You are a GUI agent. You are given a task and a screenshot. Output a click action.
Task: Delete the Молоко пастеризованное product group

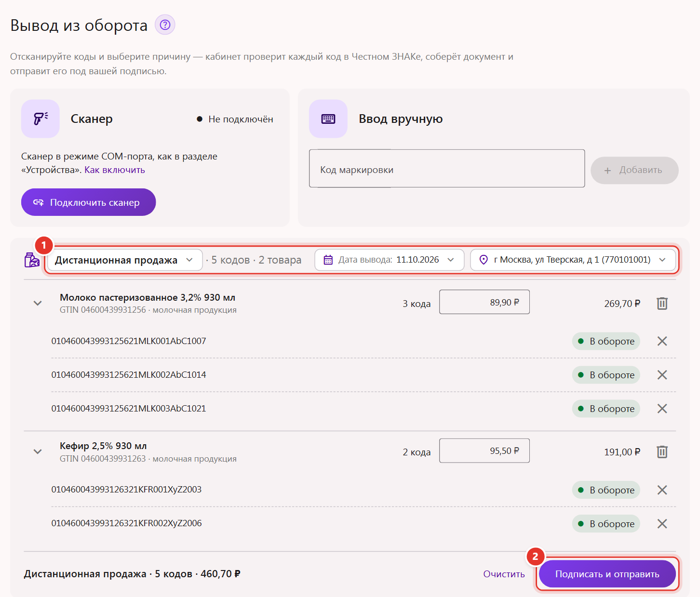pyautogui.click(x=662, y=304)
